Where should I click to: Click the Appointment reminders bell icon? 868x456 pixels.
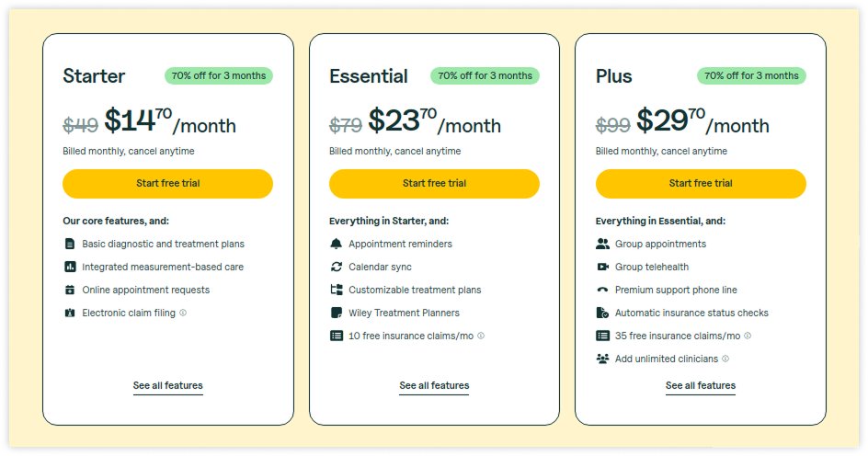pyautogui.click(x=336, y=244)
